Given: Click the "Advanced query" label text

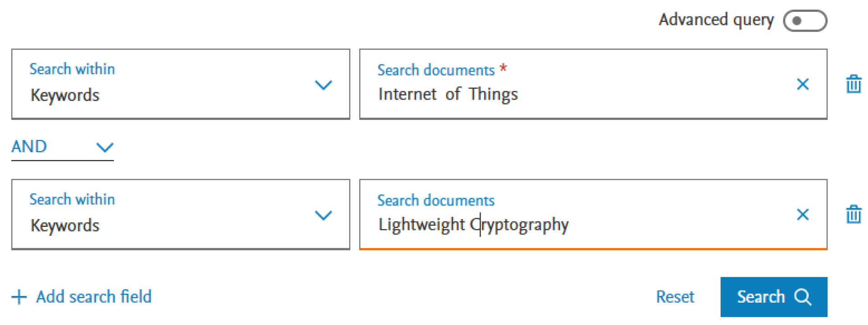Looking at the screenshot, I should pyautogui.click(x=716, y=20).
